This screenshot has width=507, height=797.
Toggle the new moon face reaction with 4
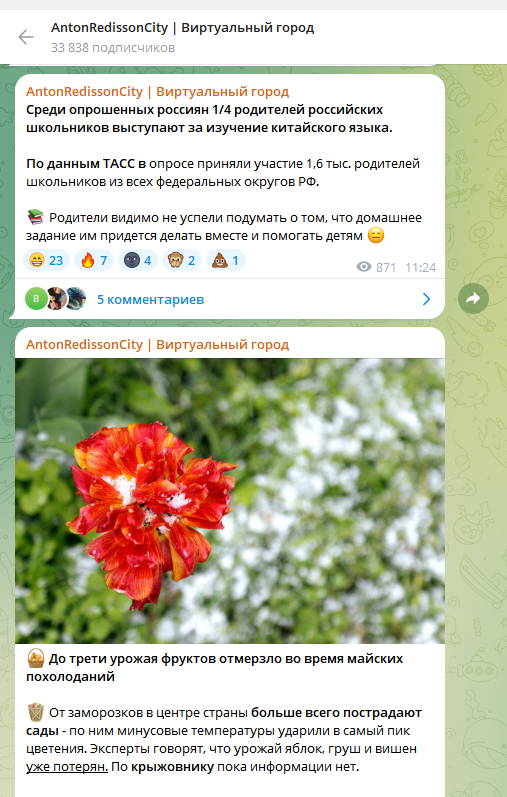coord(138,261)
